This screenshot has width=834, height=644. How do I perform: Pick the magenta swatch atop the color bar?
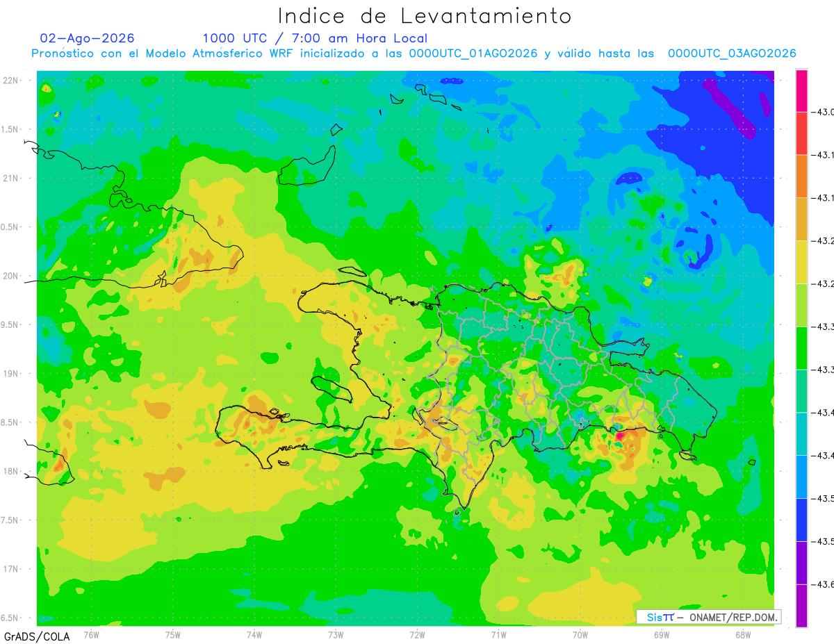point(801,90)
